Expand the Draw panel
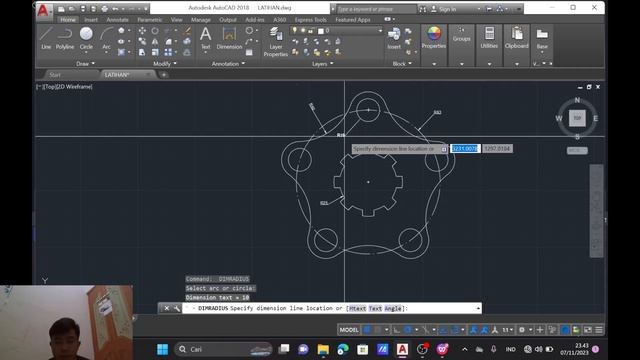Screen dimensions: 640x360 tap(85, 64)
